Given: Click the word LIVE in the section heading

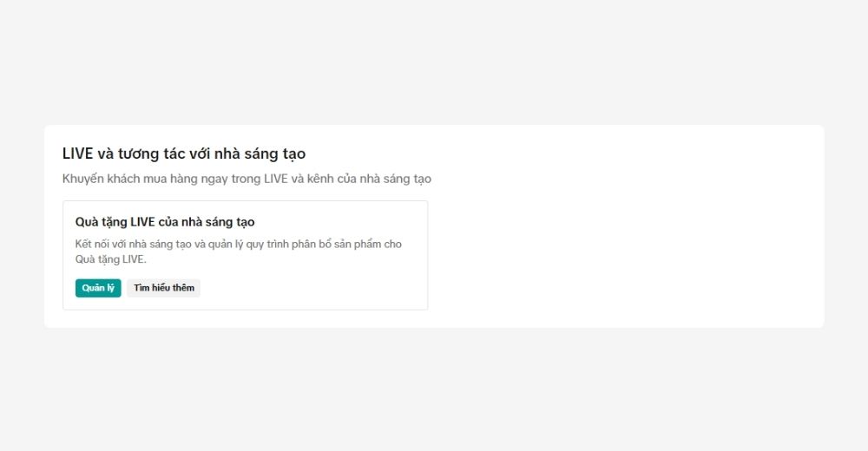Looking at the screenshot, I should tap(78, 154).
